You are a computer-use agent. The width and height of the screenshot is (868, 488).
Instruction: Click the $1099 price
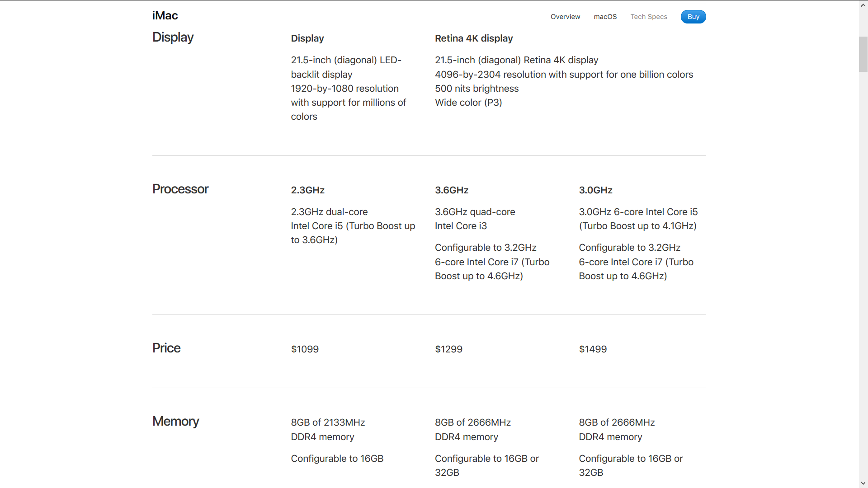pyautogui.click(x=305, y=349)
